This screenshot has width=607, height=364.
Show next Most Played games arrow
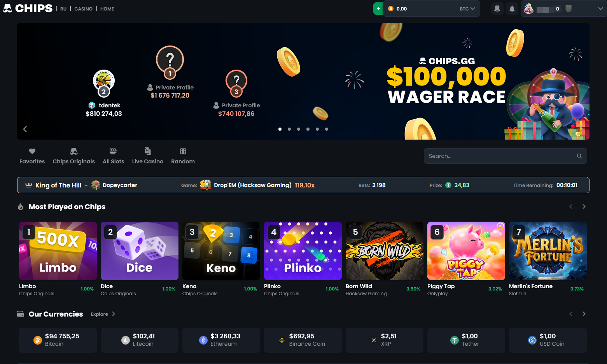(x=584, y=206)
